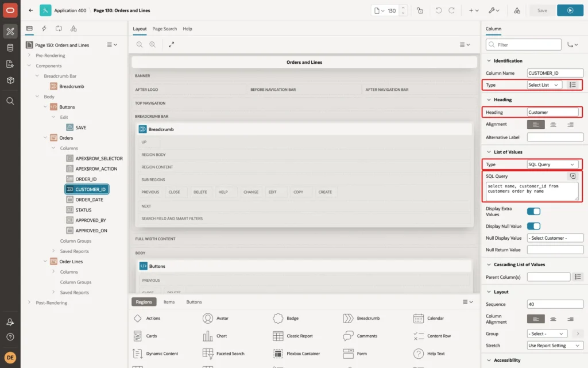The image size is (588, 368).
Task: Open List of Values Type dropdown
Action: [552, 164]
